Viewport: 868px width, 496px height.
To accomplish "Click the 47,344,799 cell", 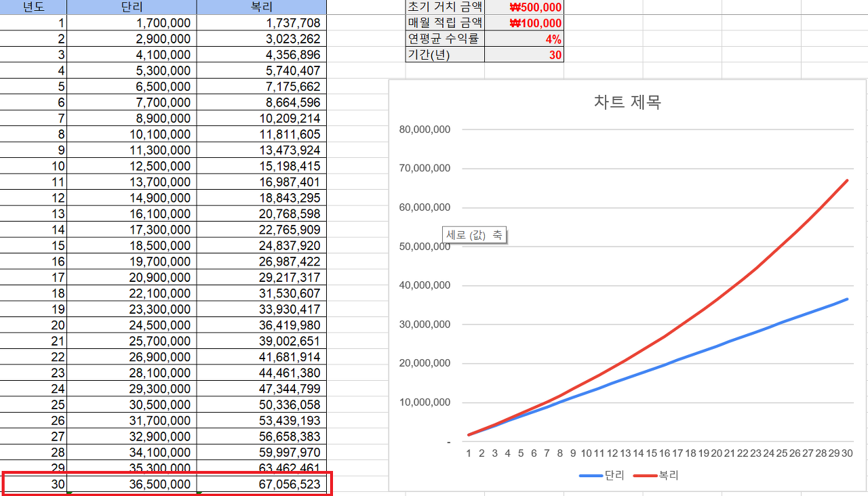I will [x=261, y=389].
